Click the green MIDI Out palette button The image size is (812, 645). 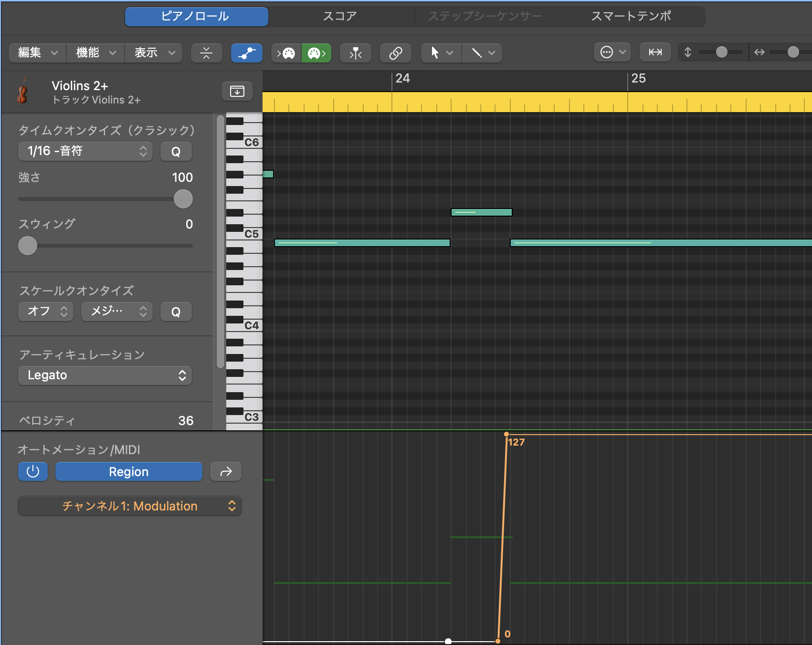(x=316, y=52)
